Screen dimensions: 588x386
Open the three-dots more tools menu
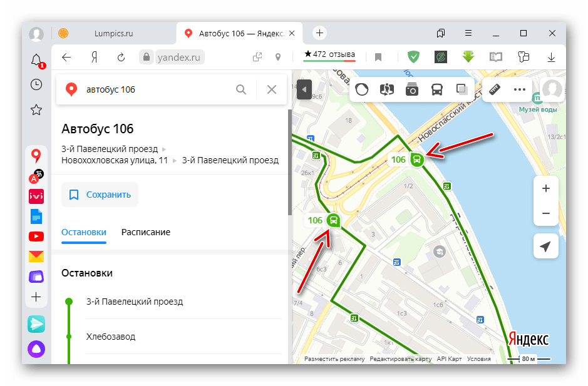coord(519,89)
